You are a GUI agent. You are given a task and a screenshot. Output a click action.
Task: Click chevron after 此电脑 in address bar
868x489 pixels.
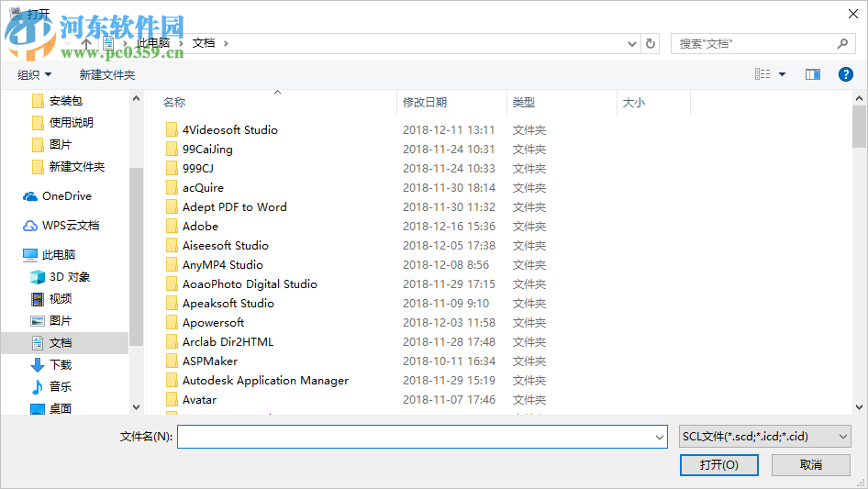pos(181,43)
